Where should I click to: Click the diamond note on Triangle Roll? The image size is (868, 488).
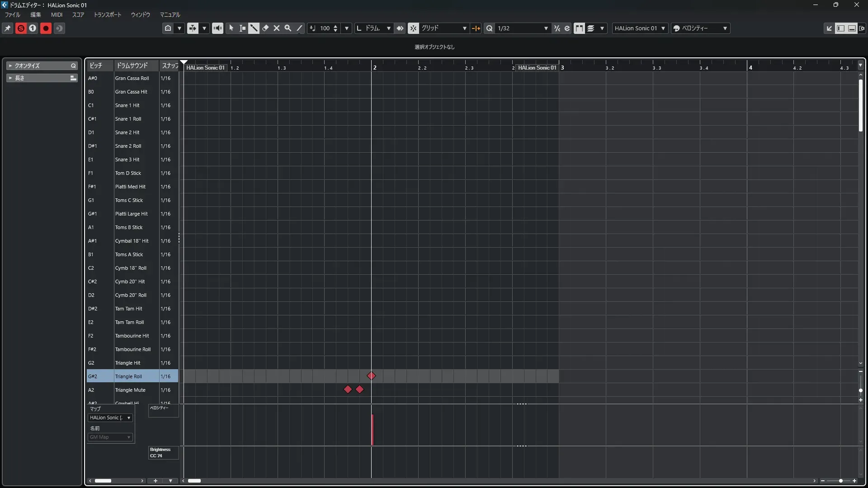pos(371,376)
